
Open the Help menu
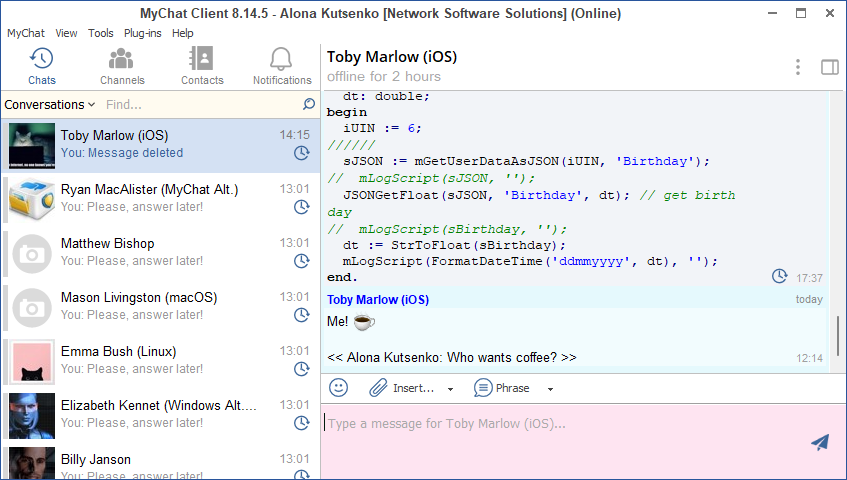[183, 33]
